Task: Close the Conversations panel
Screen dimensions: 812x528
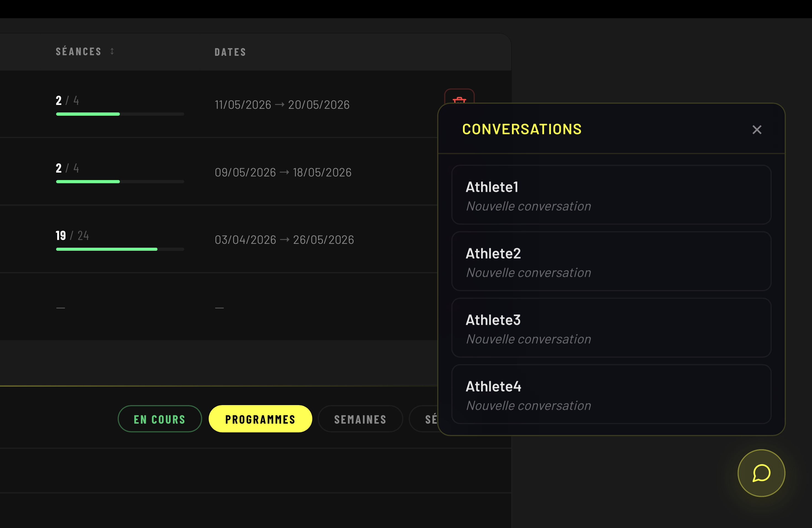Action: point(757,130)
